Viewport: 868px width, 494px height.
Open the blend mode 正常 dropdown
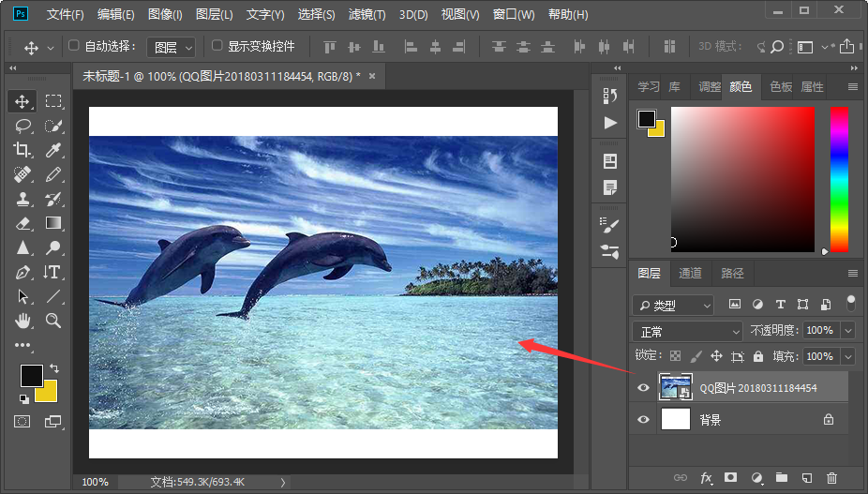(x=687, y=332)
